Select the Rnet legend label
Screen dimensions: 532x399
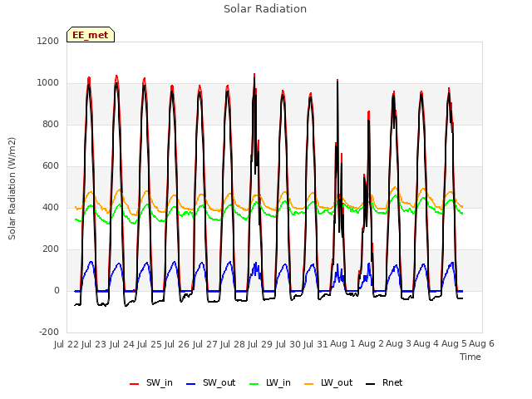392,382
